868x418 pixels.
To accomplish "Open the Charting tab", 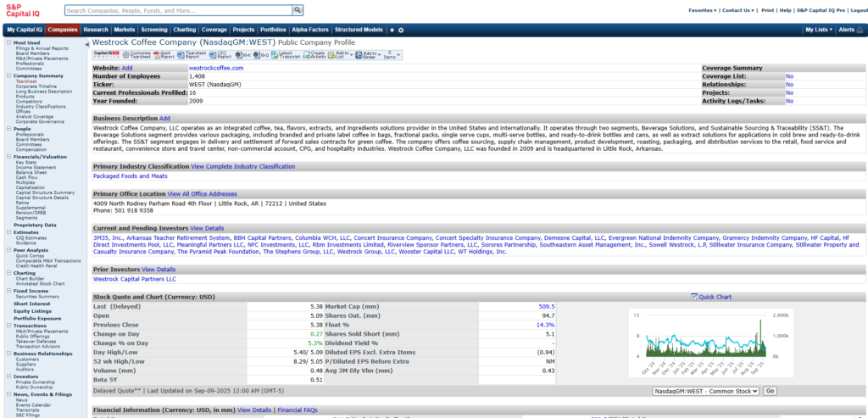I will [184, 30].
